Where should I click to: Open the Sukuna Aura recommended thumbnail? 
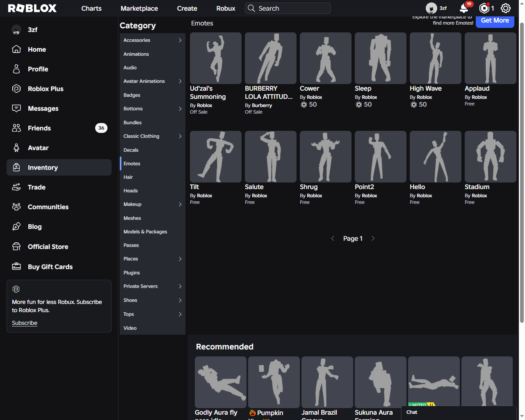[x=381, y=382]
